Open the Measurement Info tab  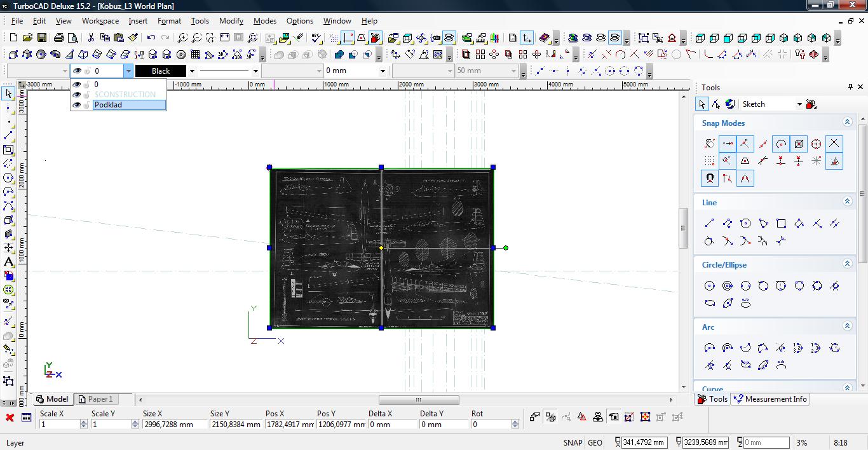point(770,399)
